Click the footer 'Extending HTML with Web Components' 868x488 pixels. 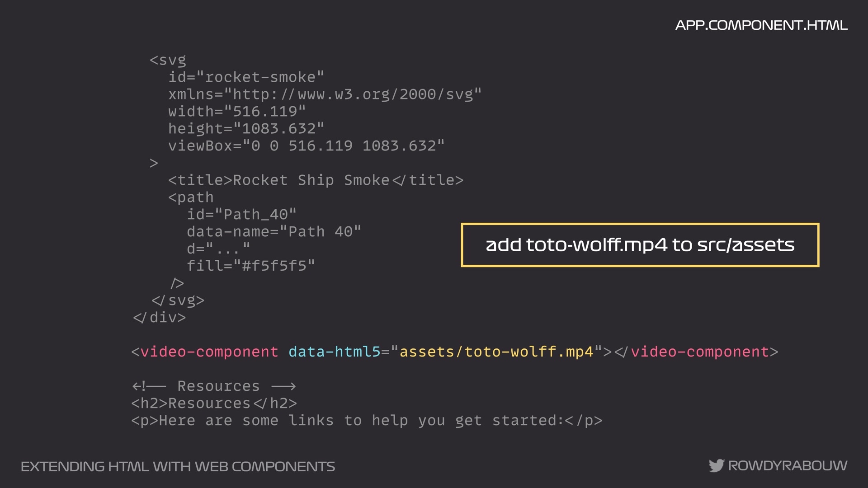coord(178,466)
